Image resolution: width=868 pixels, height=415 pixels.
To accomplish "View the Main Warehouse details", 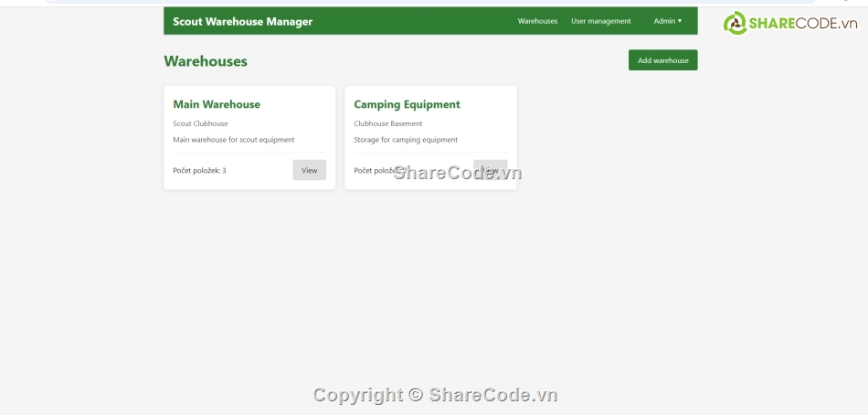I will coord(309,170).
